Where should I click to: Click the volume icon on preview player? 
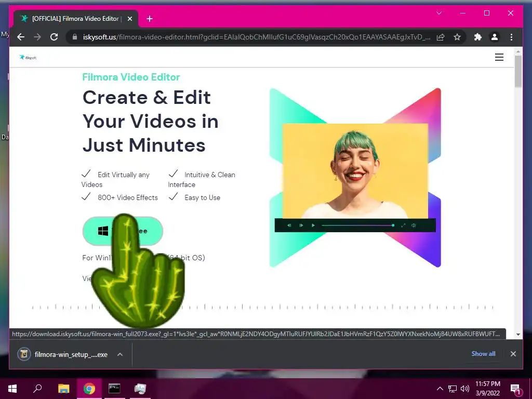[414, 225]
